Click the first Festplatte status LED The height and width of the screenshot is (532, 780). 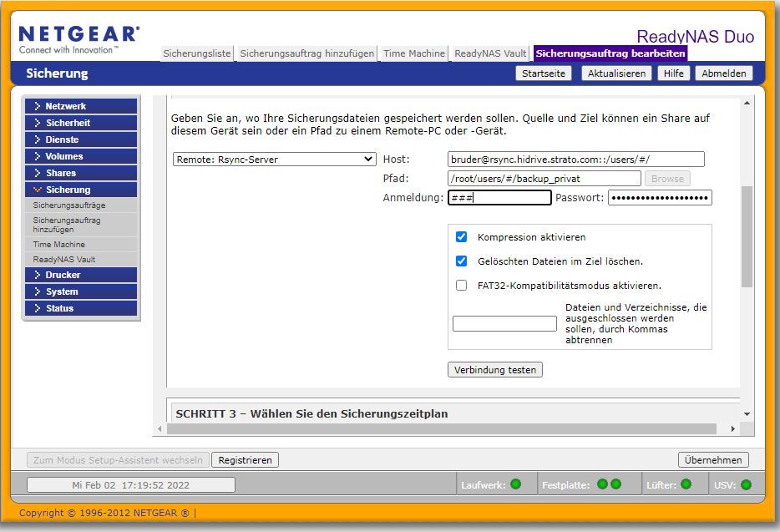pos(602,484)
